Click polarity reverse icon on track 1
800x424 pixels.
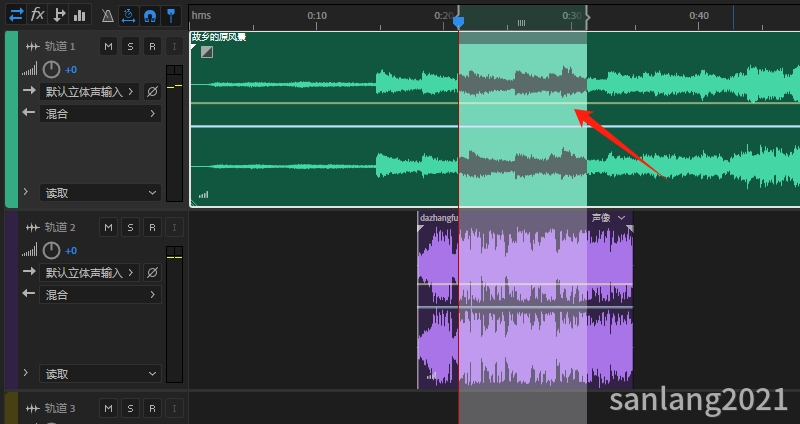pos(152,91)
